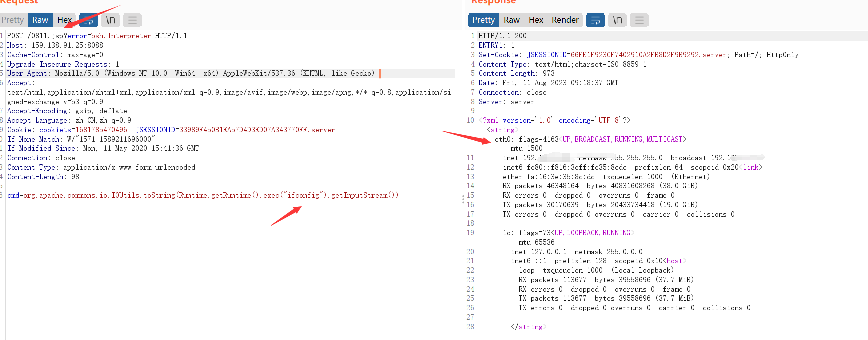This screenshot has width=868, height=340.
Task: Click the Upgrade-Insecure-Requests header line
Action: (x=63, y=64)
